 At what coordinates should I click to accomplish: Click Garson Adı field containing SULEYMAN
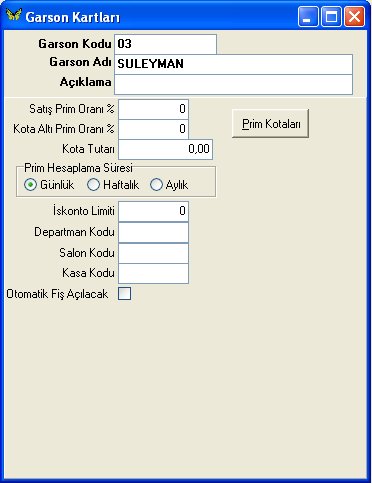pos(233,64)
